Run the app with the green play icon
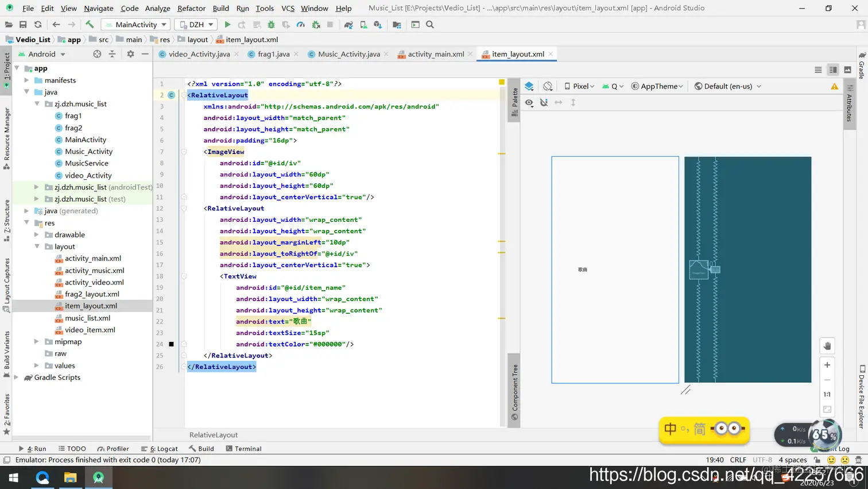Image resolution: width=868 pixels, height=489 pixels. coord(227,25)
